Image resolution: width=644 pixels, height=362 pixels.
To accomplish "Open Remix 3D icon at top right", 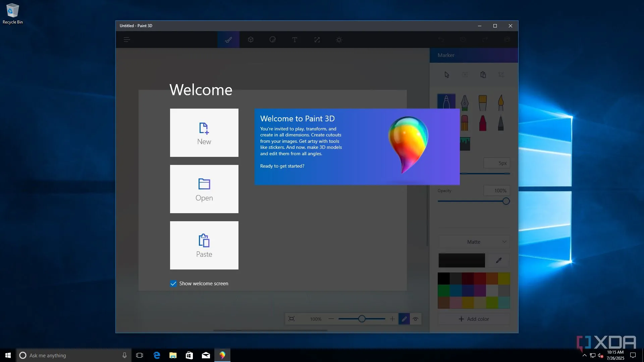I will click(x=507, y=40).
